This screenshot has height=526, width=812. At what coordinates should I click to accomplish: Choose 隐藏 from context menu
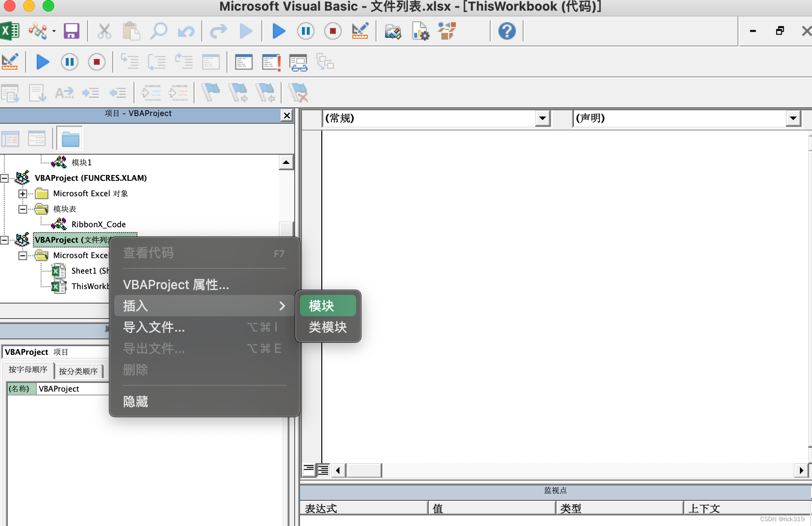point(205,402)
